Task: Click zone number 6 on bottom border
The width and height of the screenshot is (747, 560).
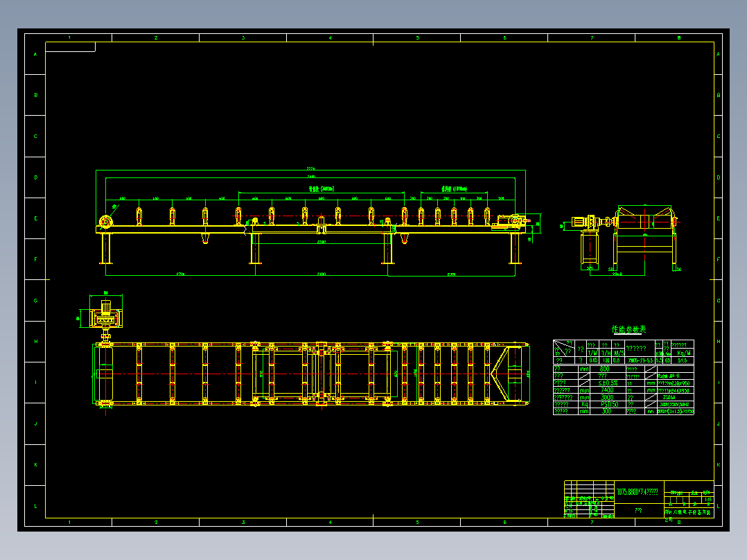Action: click(505, 523)
